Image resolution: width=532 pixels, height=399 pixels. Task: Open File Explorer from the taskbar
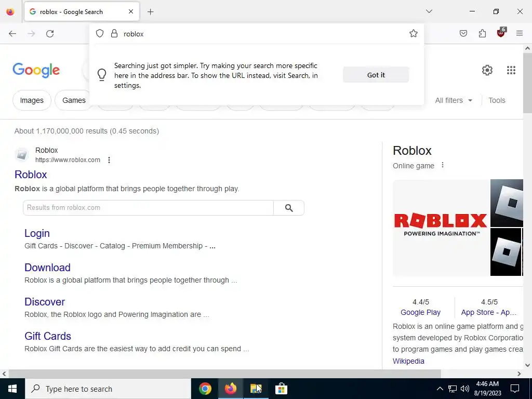click(256, 389)
